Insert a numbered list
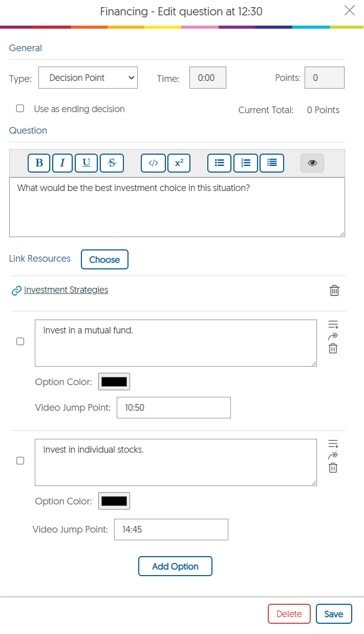The width and height of the screenshot is (364, 634). (x=246, y=163)
